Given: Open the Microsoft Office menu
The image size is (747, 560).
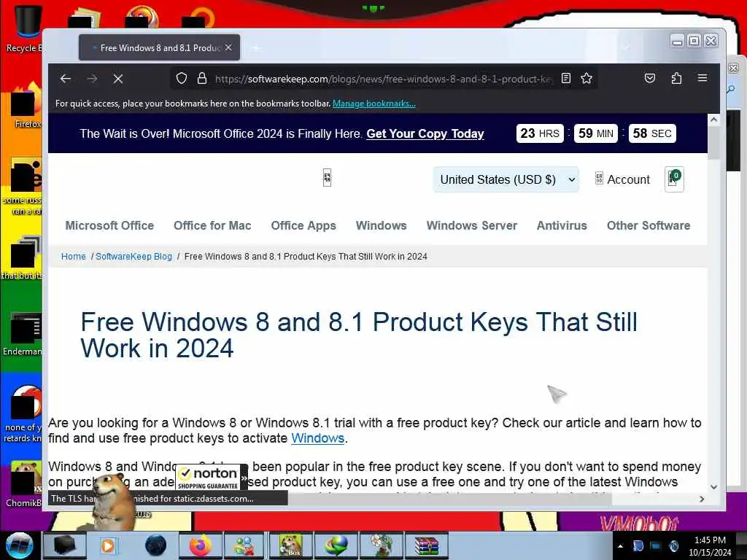Looking at the screenshot, I should pos(109,226).
